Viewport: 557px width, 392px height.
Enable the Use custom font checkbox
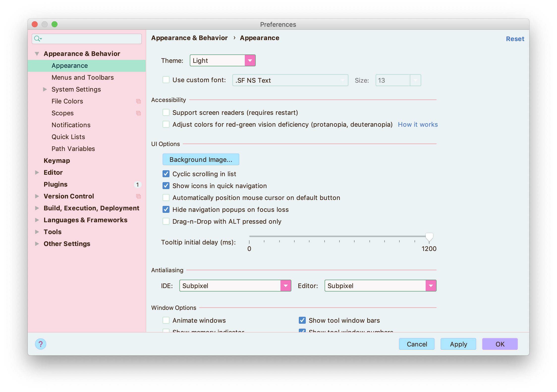click(166, 80)
